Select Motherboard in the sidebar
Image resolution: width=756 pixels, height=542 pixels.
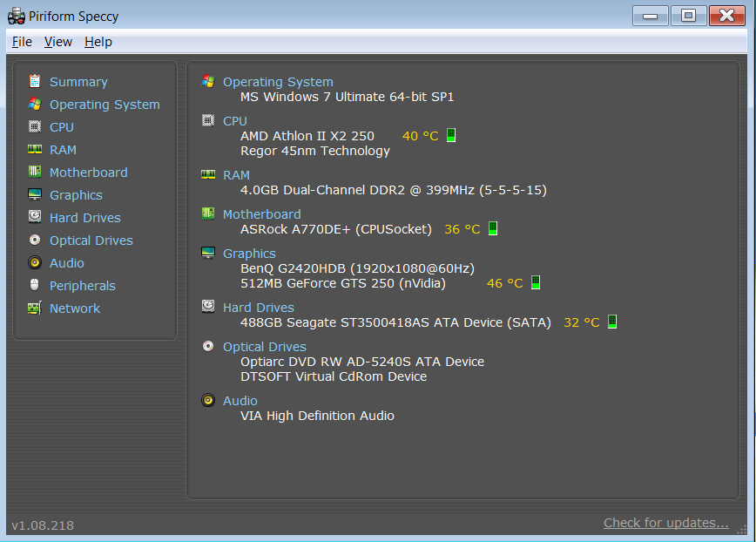coord(89,173)
